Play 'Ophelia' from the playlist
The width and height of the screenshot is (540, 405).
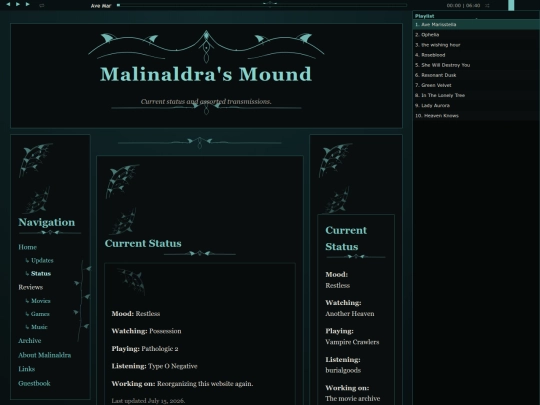pyautogui.click(x=476, y=35)
